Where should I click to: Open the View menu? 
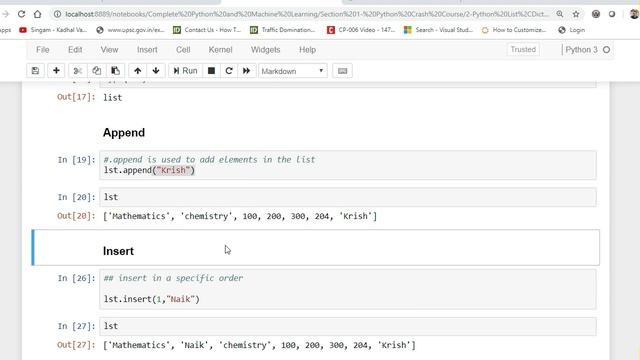(x=109, y=50)
